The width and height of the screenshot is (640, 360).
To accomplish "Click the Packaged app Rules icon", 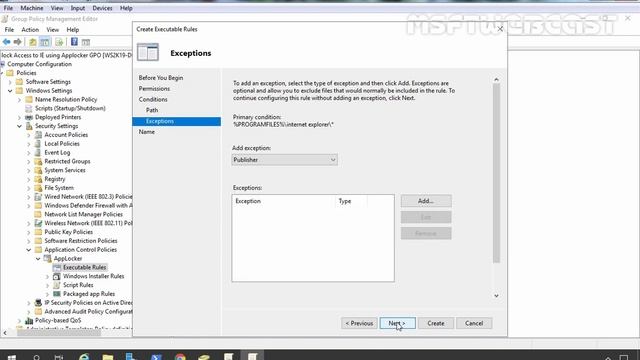I will [57, 294].
